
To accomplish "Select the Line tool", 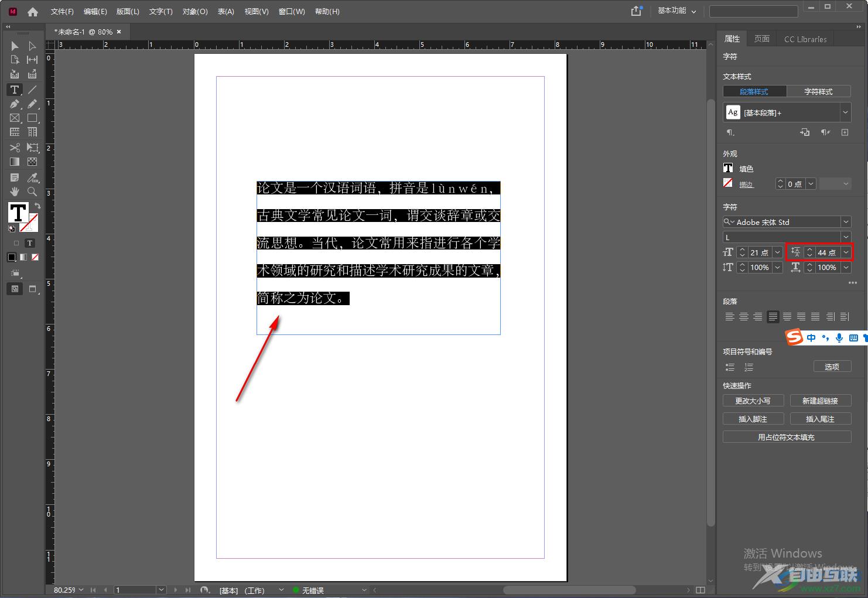I will coord(32,90).
